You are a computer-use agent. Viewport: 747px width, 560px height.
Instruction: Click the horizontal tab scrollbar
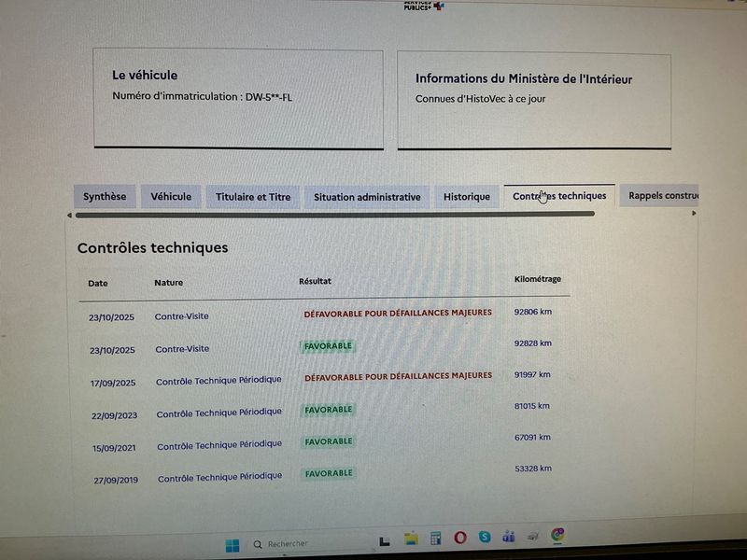coord(335,215)
